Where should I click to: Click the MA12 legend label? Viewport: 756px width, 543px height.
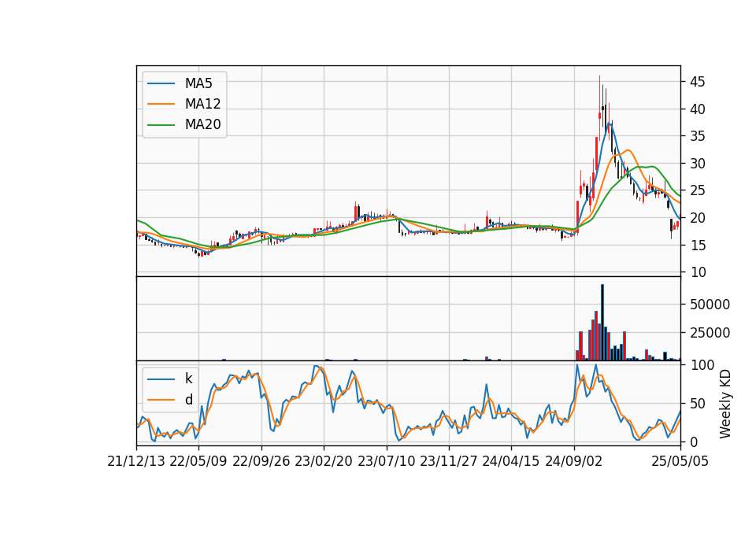pyautogui.click(x=202, y=104)
